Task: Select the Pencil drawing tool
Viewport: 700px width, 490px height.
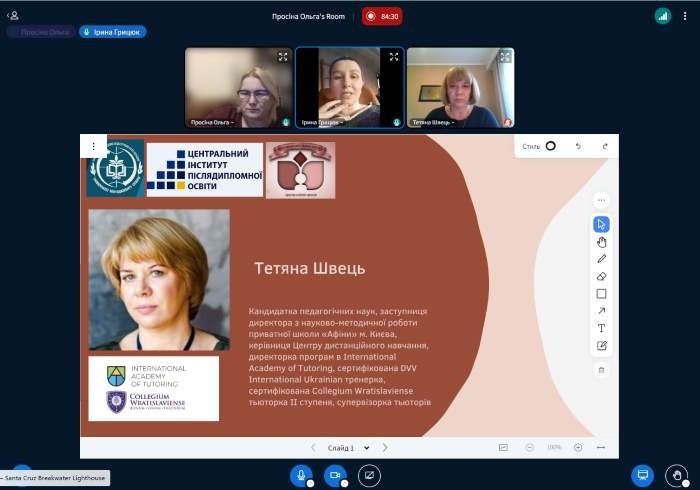Action: (601, 259)
